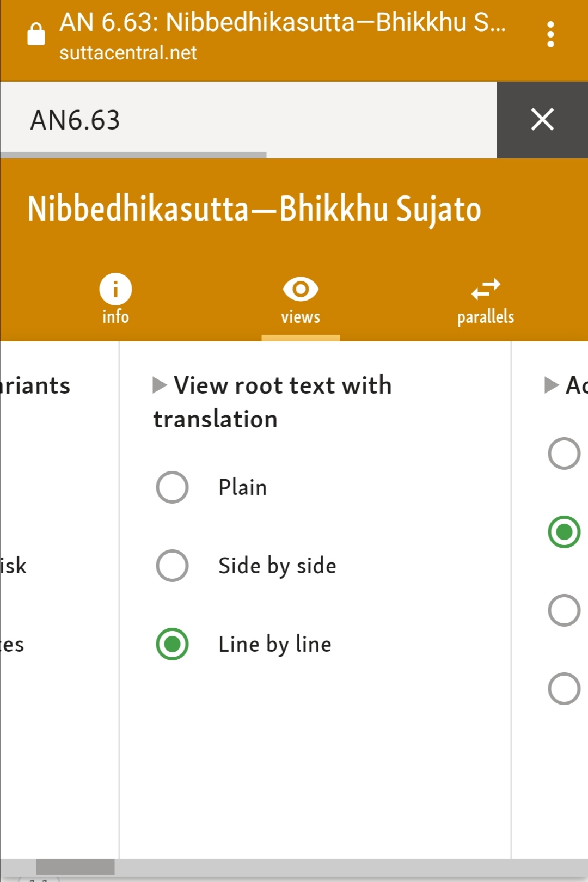Expand the partially visible section triangle at right
This screenshot has height=882, width=588.
click(552, 385)
